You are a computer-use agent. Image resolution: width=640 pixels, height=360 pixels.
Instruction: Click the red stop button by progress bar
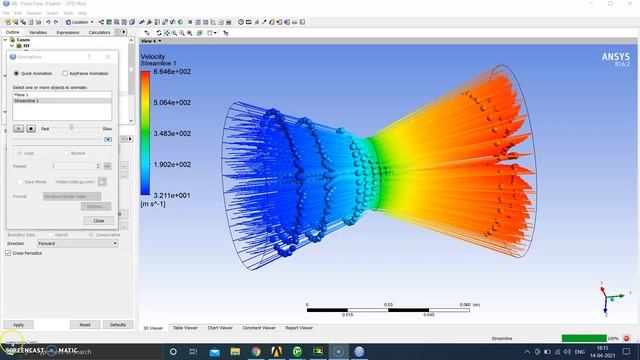click(627, 338)
